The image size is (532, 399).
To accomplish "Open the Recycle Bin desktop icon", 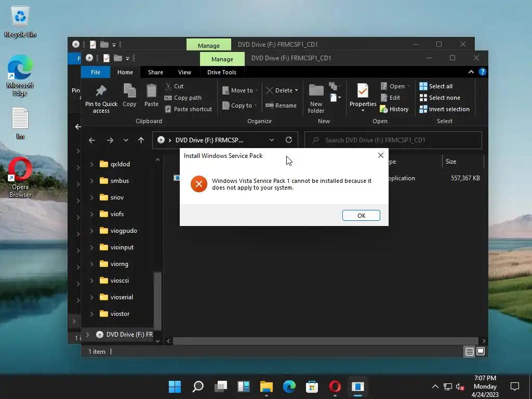I will pyautogui.click(x=20, y=22).
